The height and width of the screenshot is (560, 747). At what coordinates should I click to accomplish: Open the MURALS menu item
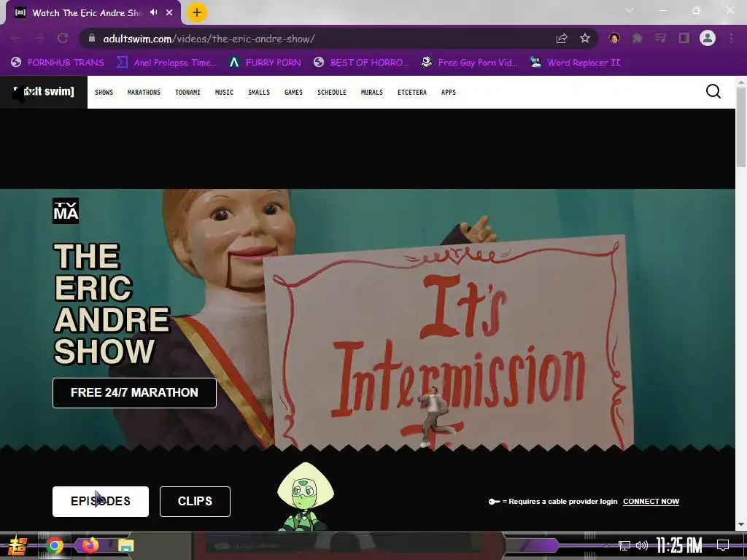(x=372, y=93)
